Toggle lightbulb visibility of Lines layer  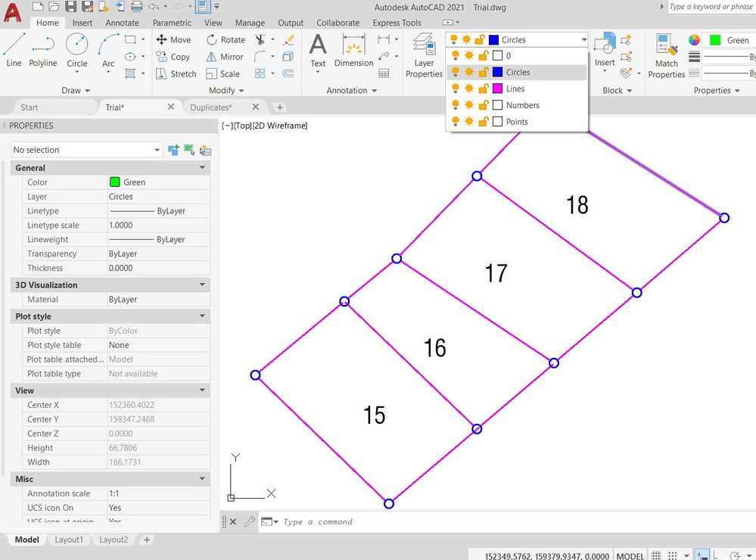pyautogui.click(x=455, y=89)
